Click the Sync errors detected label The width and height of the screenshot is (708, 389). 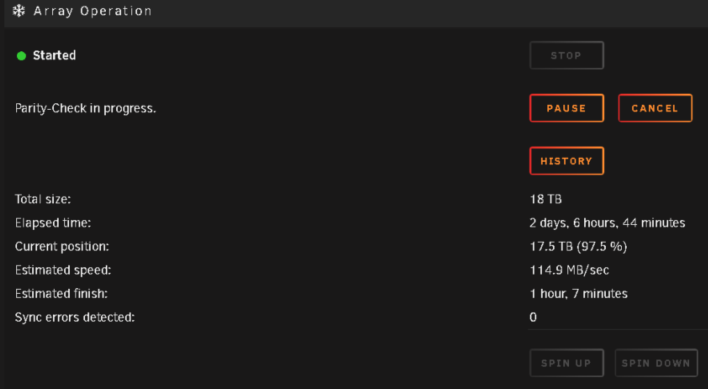(75, 317)
